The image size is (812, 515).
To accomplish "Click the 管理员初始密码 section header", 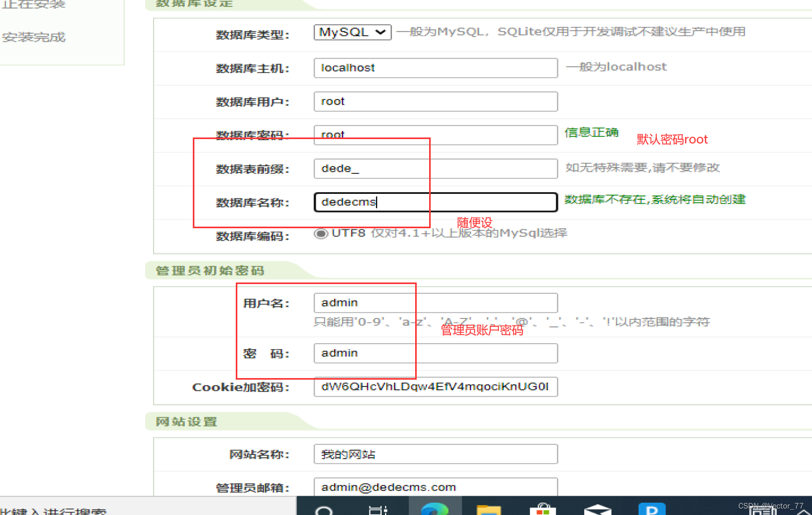I will click(209, 271).
